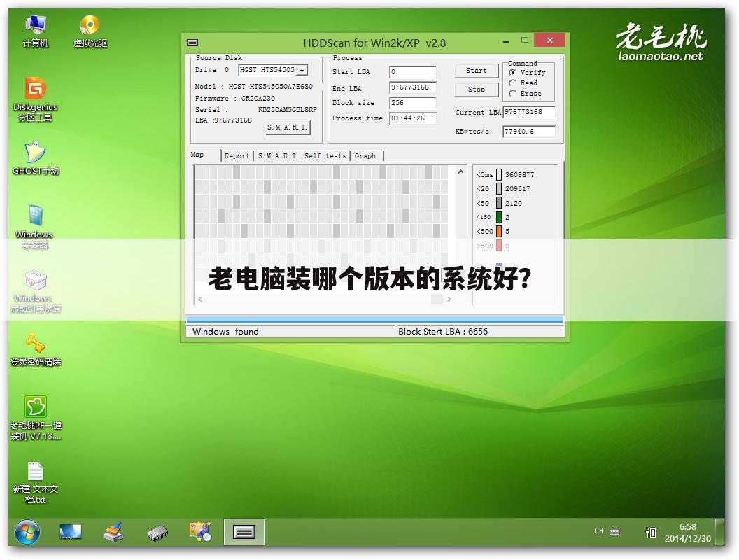Screen dimensions: 739x560
Task: Launch 虚拟光驱 from the desktop
Action: point(90,24)
